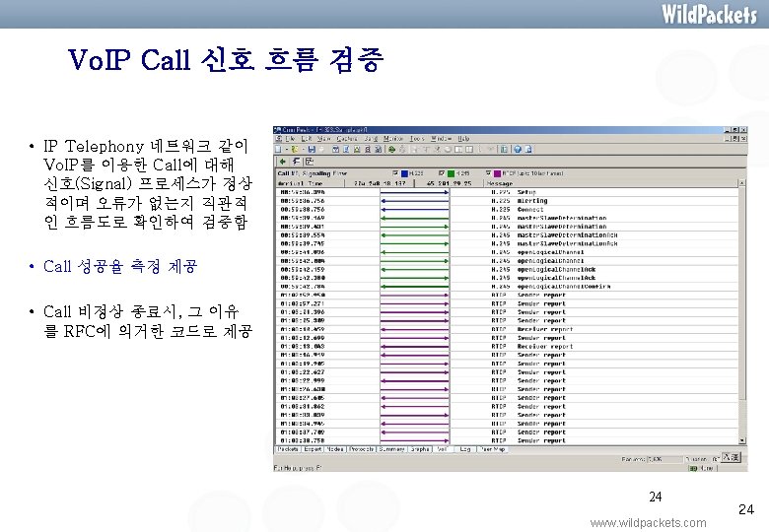Click the WildPackets logo in slide header

point(709,14)
